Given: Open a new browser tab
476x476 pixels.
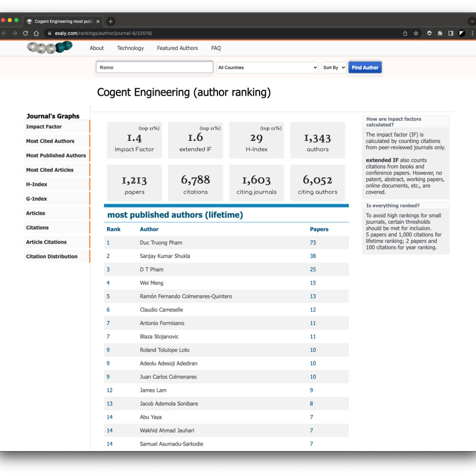Looking at the screenshot, I should [x=110, y=21].
